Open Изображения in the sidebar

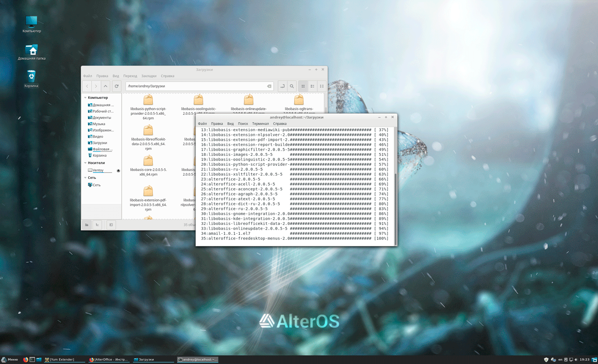[x=100, y=130]
